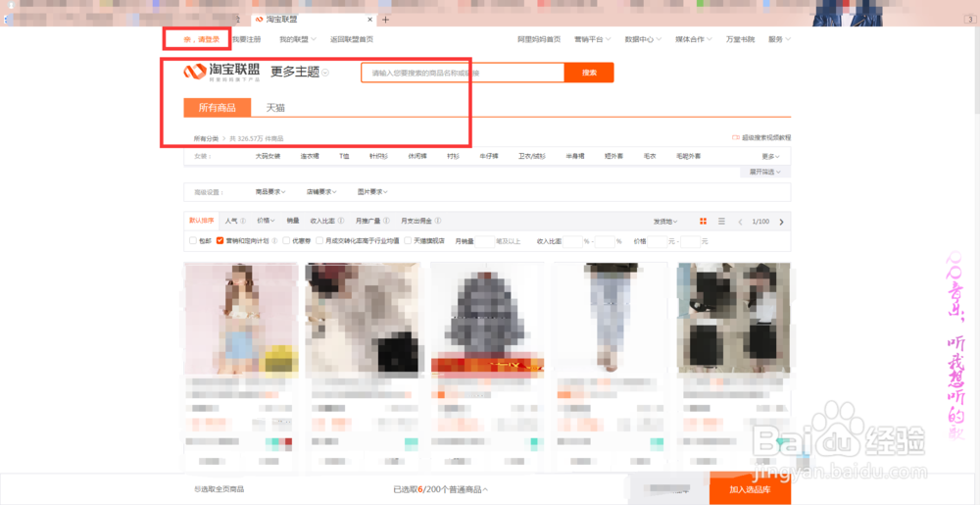Click info icon beside 人气
Image resolution: width=980 pixels, height=505 pixels.
(x=243, y=221)
